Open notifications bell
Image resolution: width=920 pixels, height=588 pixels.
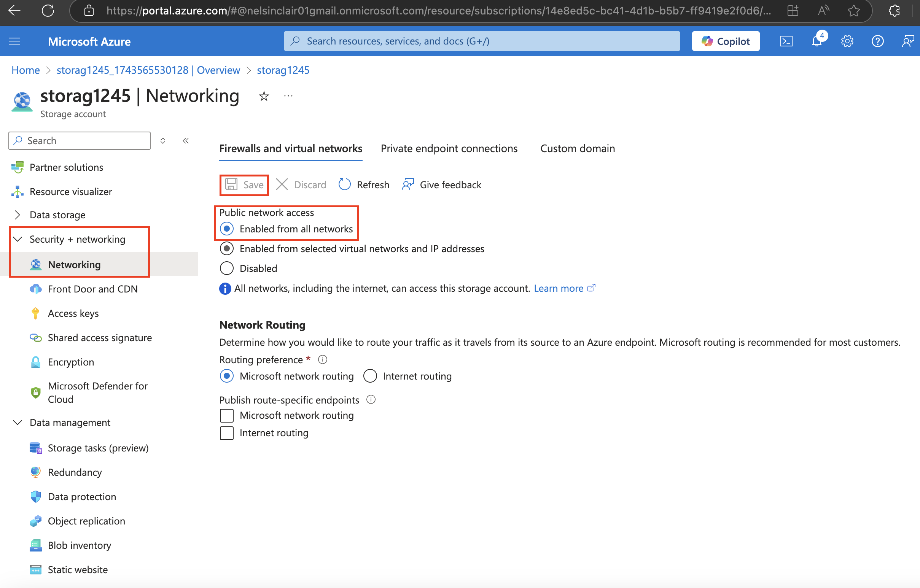point(817,41)
